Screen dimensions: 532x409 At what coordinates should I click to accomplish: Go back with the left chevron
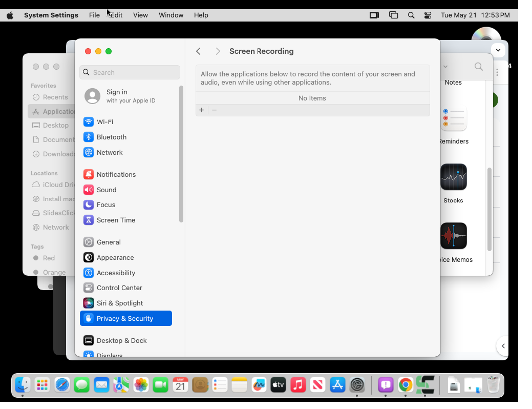[x=199, y=51]
